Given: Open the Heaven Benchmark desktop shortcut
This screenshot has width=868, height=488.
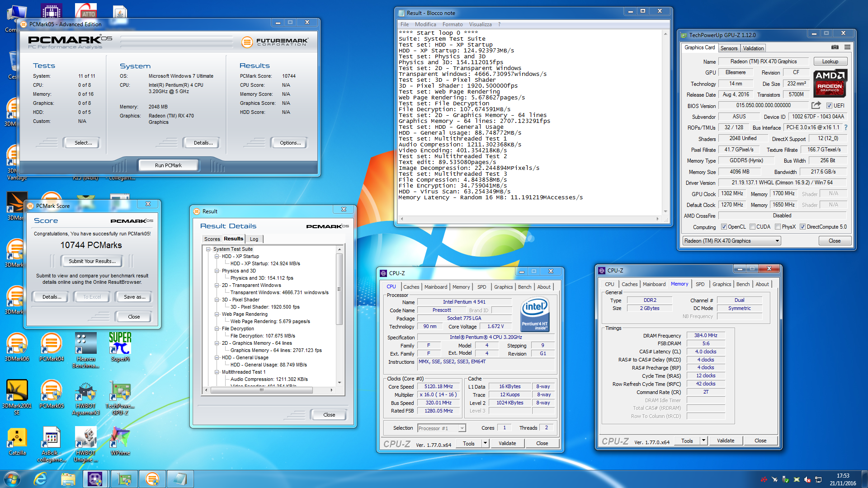Looking at the screenshot, I should tap(85, 350).
